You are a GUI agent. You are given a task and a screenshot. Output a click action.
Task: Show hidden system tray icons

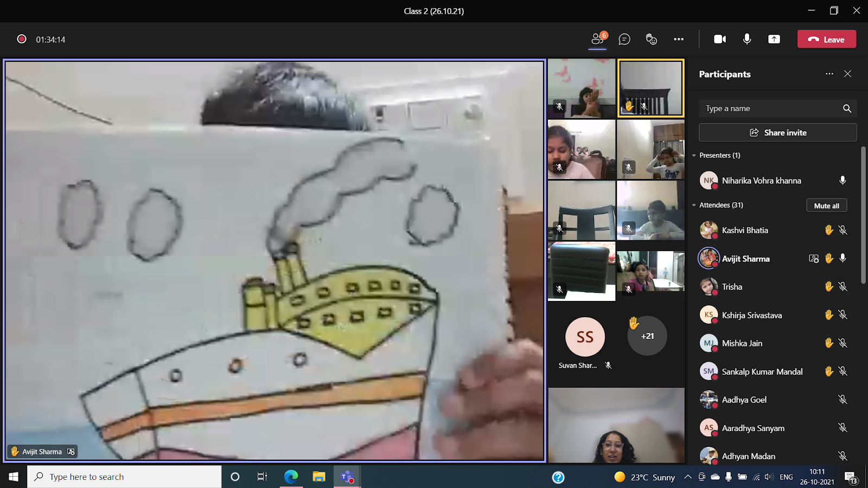[x=688, y=477]
